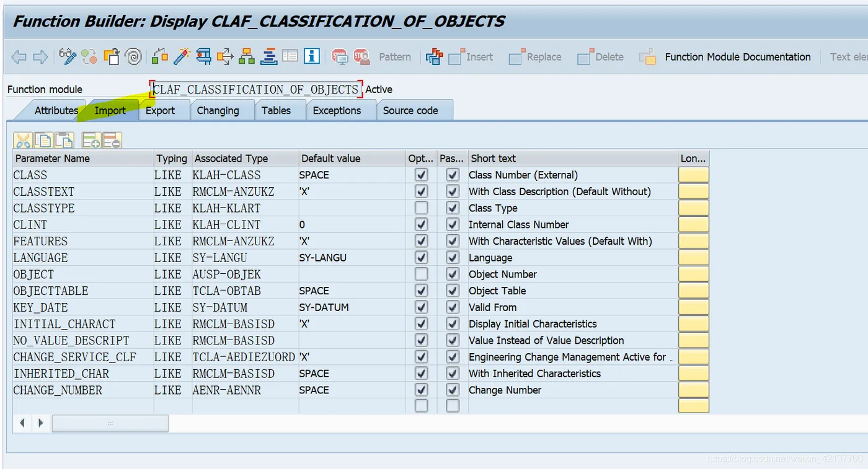Image resolution: width=868 pixels, height=469 pixels.
Task: Open long text button for OBJECTTABLE row
Action: 694,291
